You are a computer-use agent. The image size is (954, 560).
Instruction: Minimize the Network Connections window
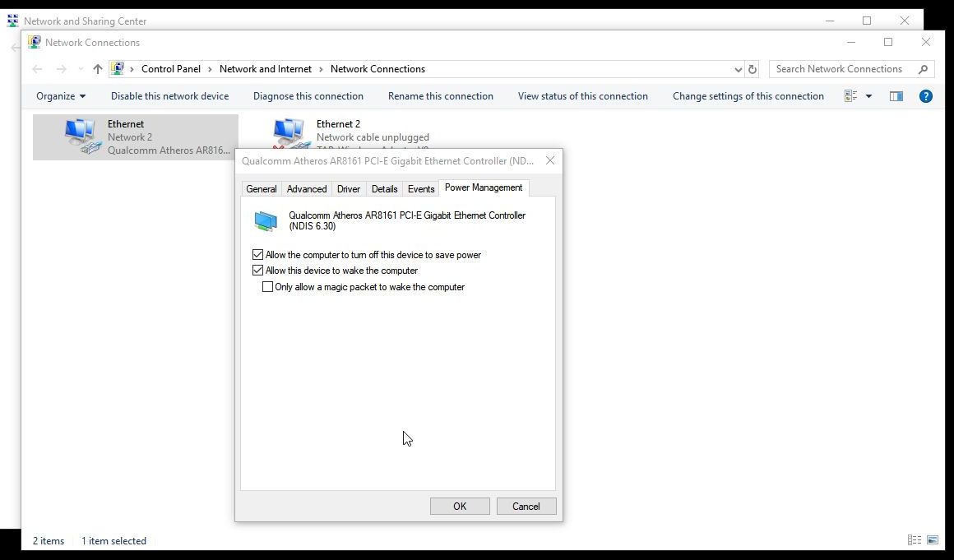[851, 43]
